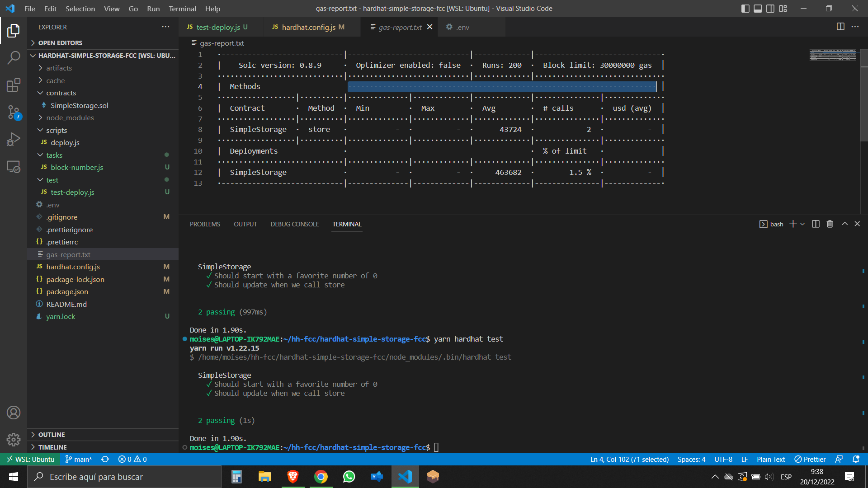Screen dimensions: 868x488
Task: Toggle panel maximize with the chevron icon
Action: [x=844, y=224]
